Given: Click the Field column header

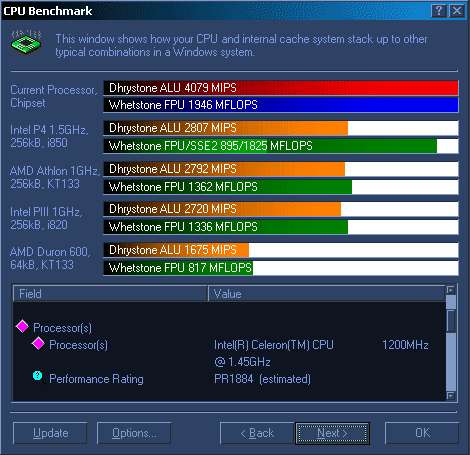Looking at the screenshot, I should [x=110, y=293].
